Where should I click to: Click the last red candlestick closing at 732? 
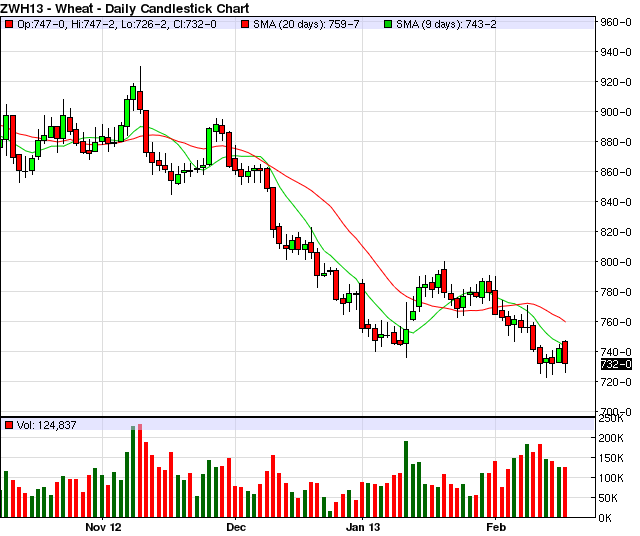pos(565,352)
